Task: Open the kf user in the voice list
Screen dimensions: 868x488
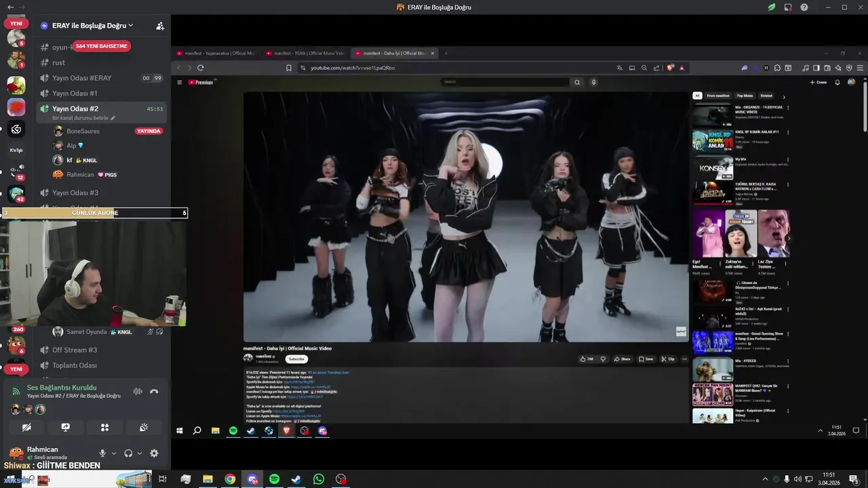Action: coord(106,160)
